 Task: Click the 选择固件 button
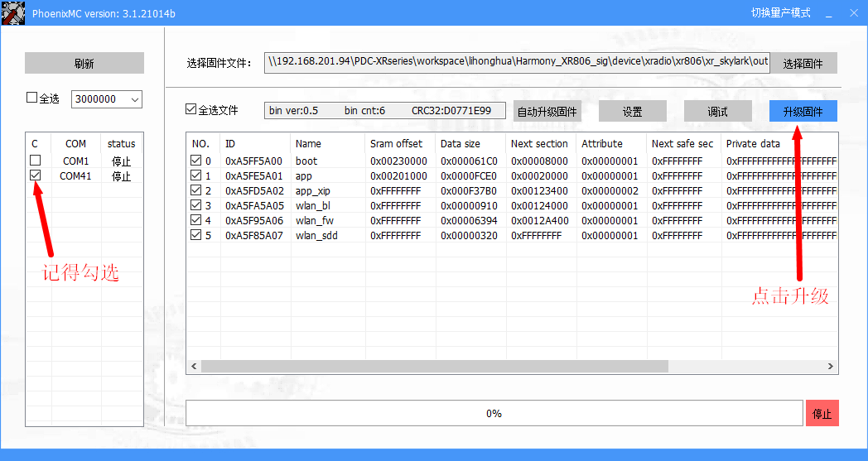point(803,63)
